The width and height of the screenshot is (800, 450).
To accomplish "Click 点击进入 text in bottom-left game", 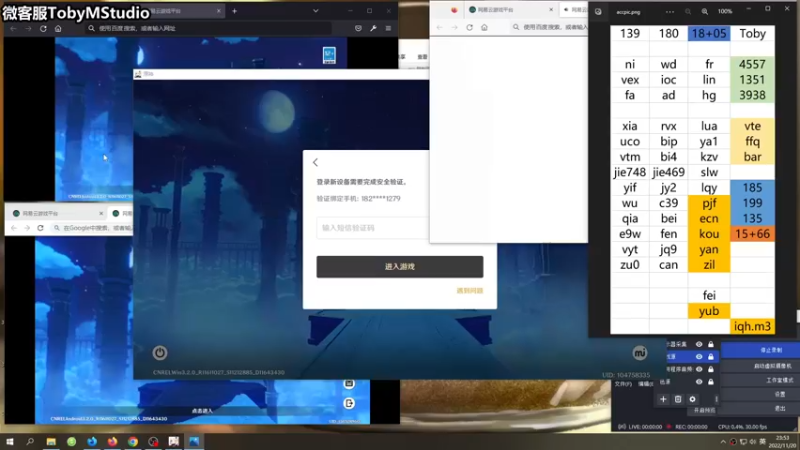I will pyautogui.click(x=202, y=411).
